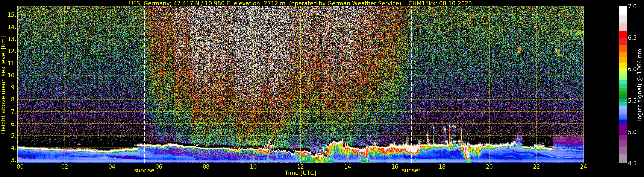644x177 pixels.
Task: Click the '15.' height tick label
Action: point(12,15)
